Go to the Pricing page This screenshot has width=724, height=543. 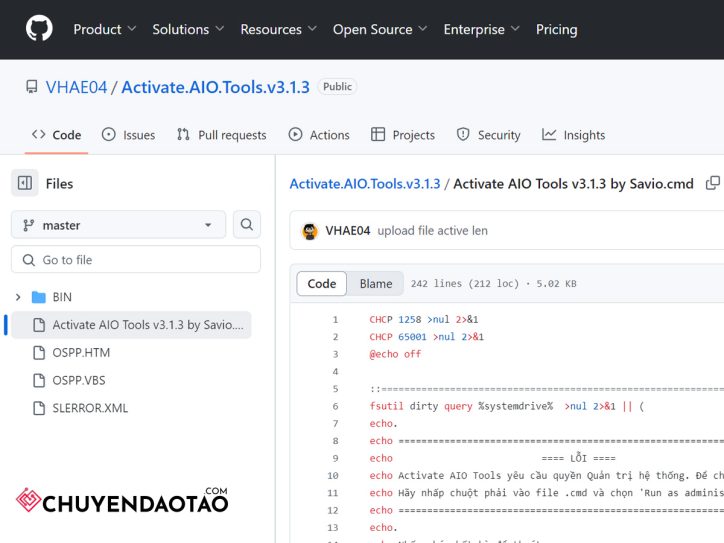556,30
